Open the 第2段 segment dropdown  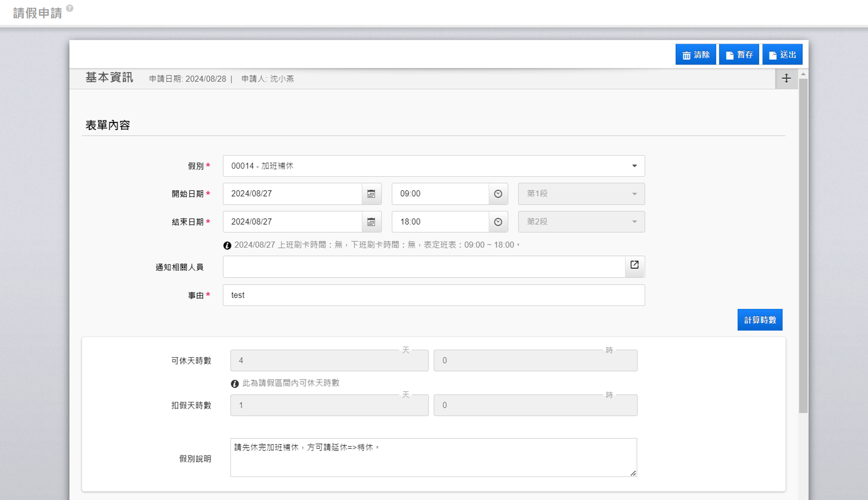pyautogui.click(x=581, y=222)
